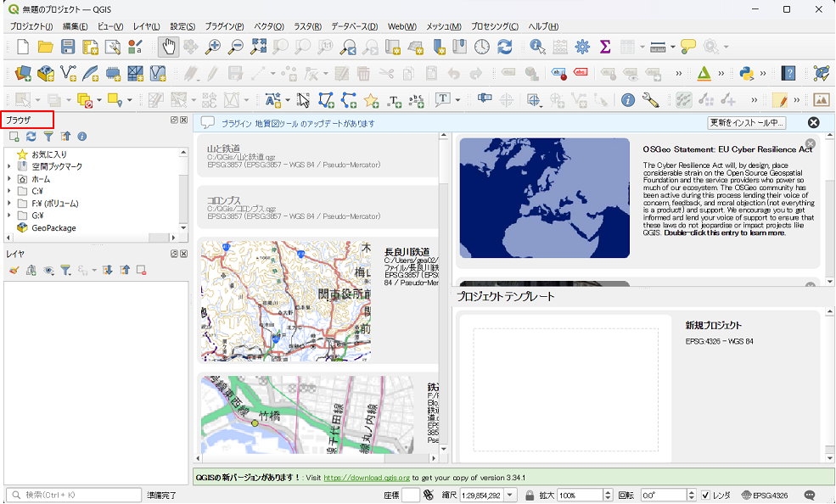
Task: Open the Python console icon
Action: [747, 74]
